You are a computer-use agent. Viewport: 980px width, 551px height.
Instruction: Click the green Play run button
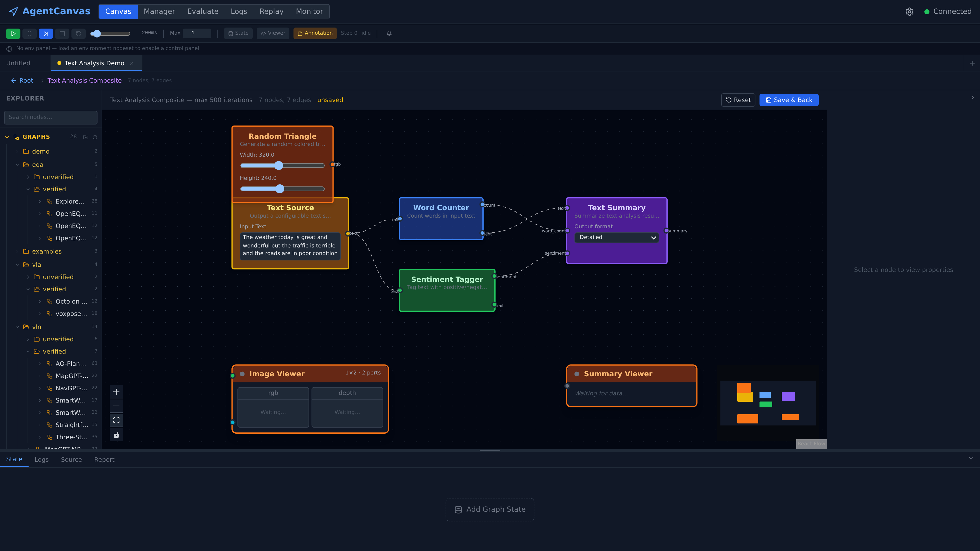tap(13, 33)
